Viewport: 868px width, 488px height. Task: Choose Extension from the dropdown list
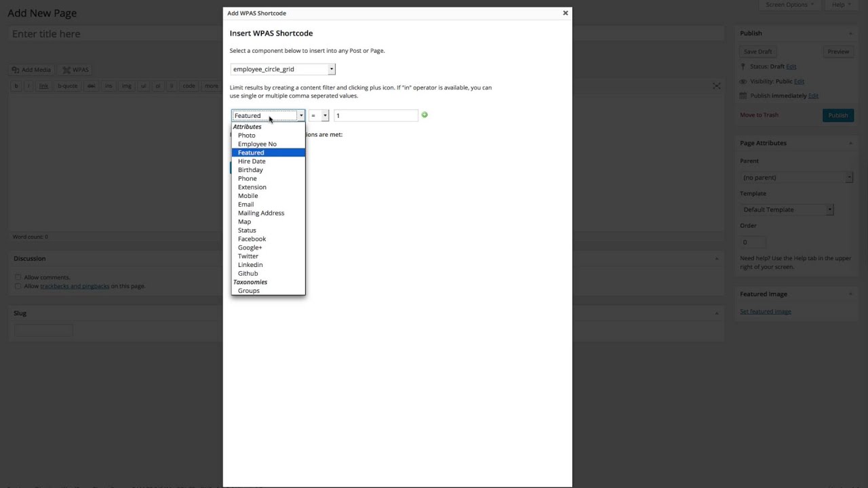coord(269,187)
